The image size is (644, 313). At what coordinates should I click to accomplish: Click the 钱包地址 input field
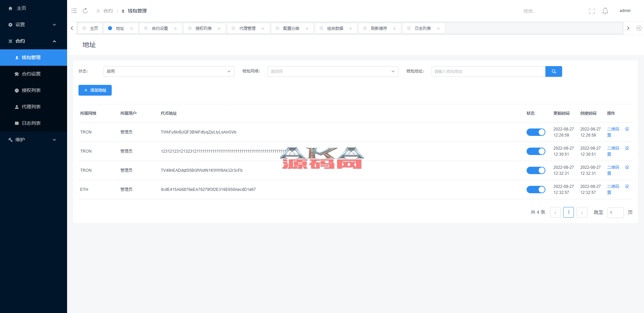(488, 71)
